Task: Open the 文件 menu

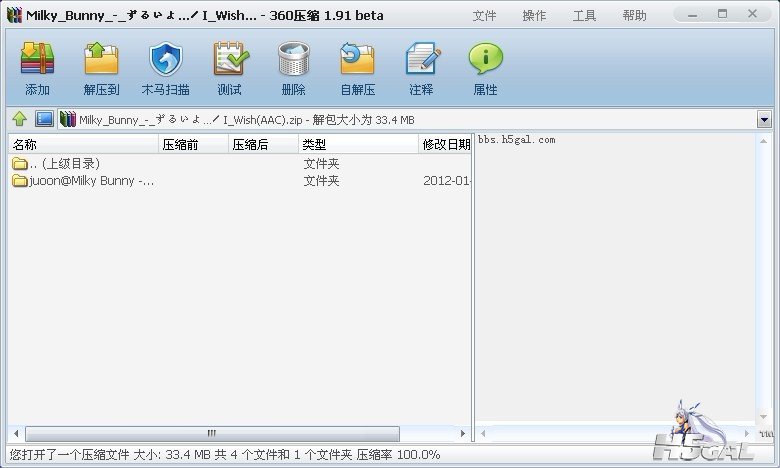Action: tap(484, 16)
